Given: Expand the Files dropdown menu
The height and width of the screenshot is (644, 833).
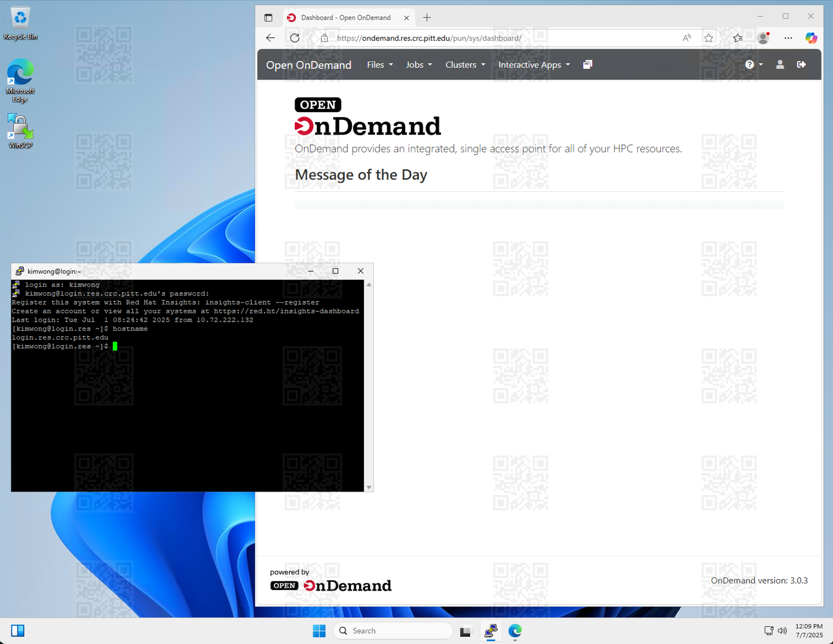Looking at the screenshot, I should [x=380, y=65].
